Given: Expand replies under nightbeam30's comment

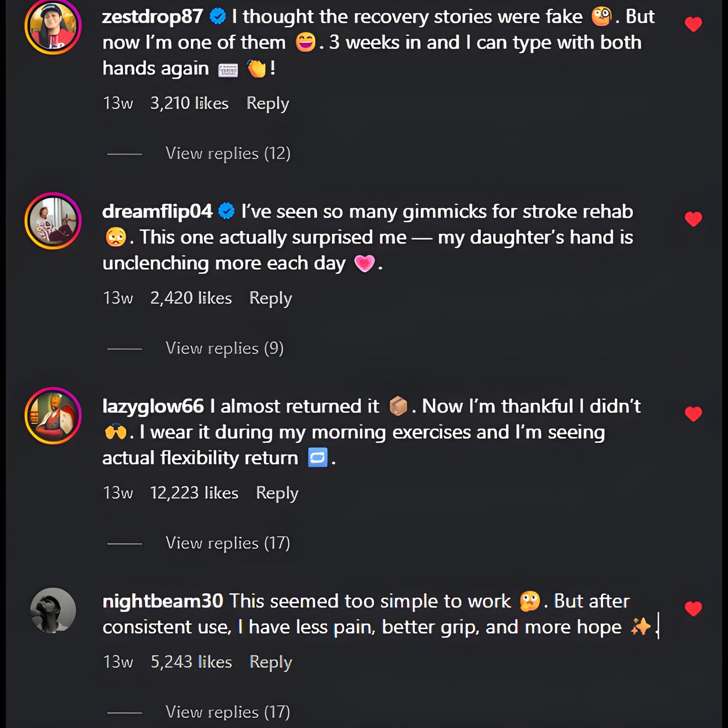Looking at the screenshot, I should [227, 712].
